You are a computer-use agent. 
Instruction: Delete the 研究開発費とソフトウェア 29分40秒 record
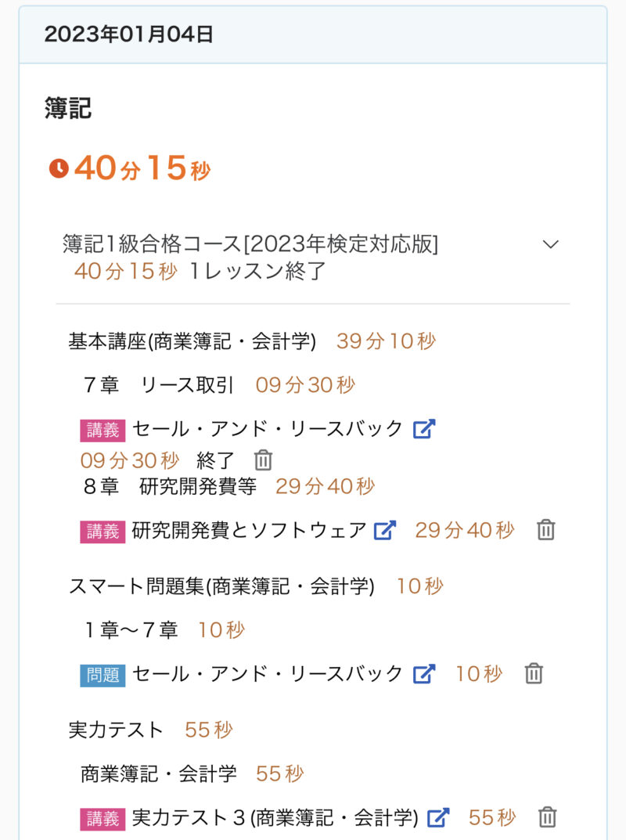point(545,530)
